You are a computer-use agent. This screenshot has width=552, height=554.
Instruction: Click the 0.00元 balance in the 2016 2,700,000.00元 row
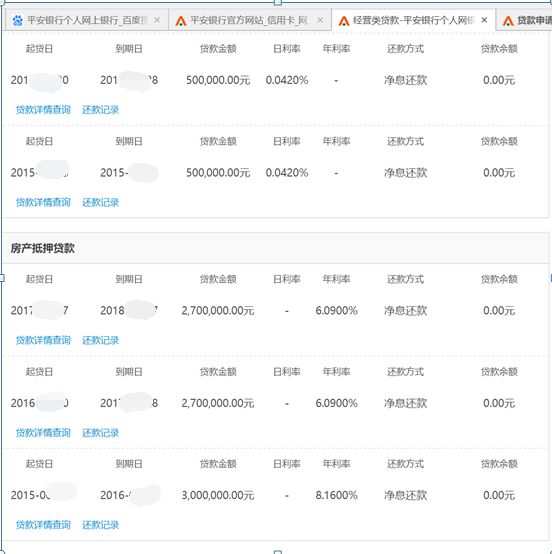[499, 403]
